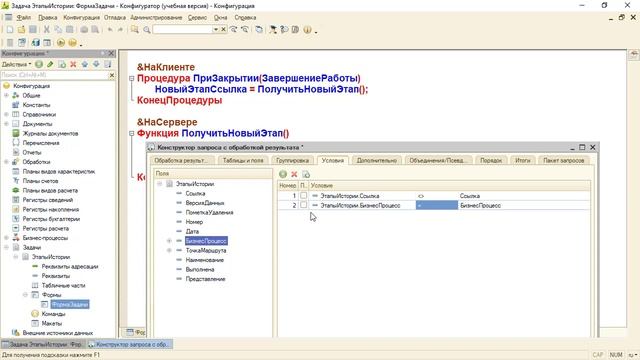Expand the Документы tree node
Viewport: 640px width, 360px height.
coord(7,124)
